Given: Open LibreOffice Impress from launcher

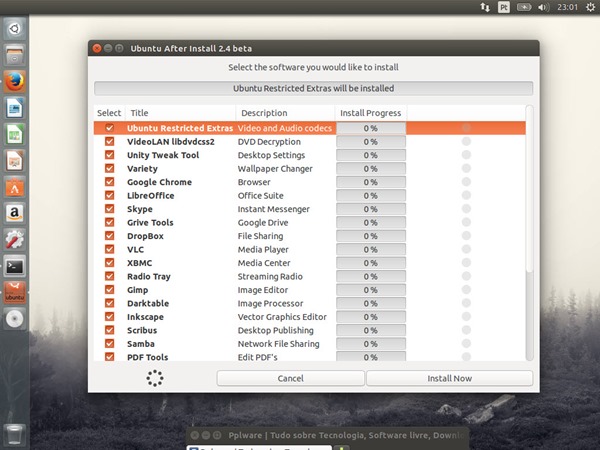Looking at the screenshot, I should [x=15, y=161].
